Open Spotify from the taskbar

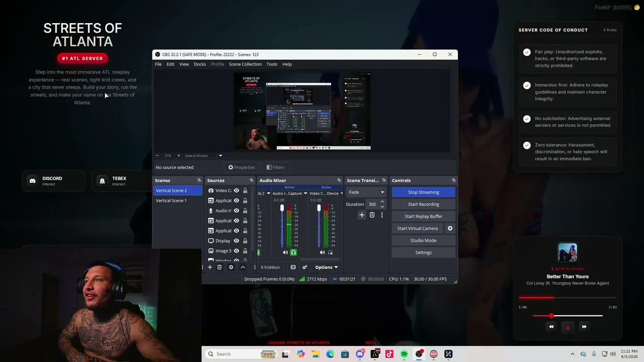pos(404,354)
